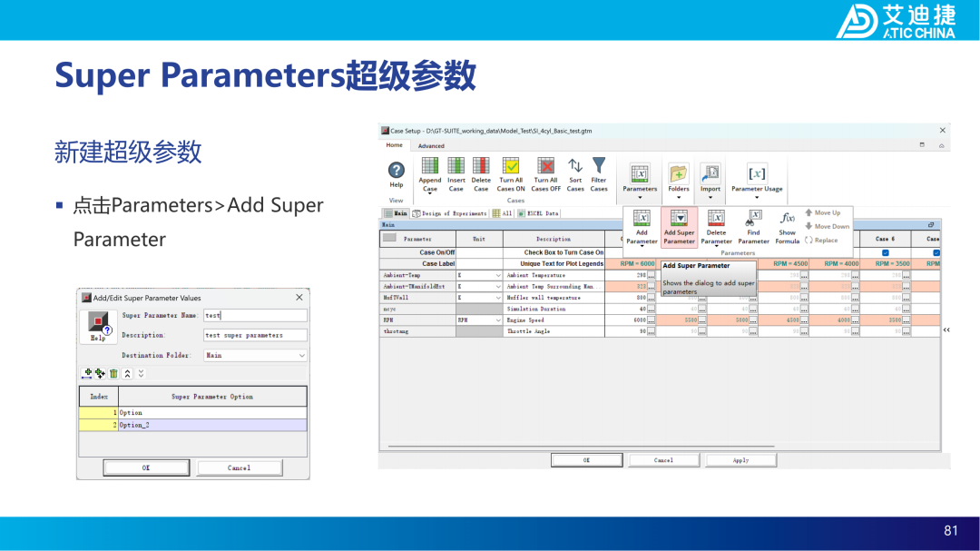Screen dimensions: 980x551
Task: Open unit dropdown for Ambient-TManifoldExt row
Action: click(498, 287)
